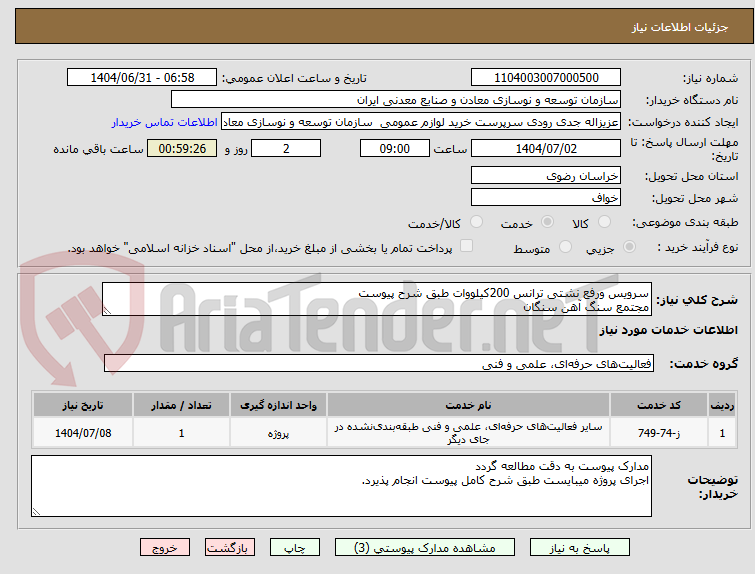This screenshot has width=755, height=574.
Task: Click the deadline hour field 09:00
Action: [395, 148]
